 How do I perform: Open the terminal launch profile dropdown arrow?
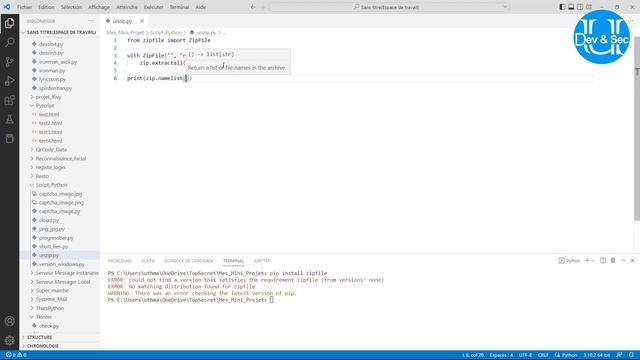tap(593, 260)
